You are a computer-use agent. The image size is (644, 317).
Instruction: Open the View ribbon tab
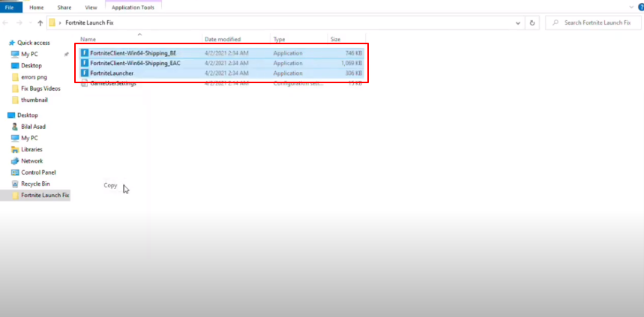pyautogui.click(x=91, y=7)
